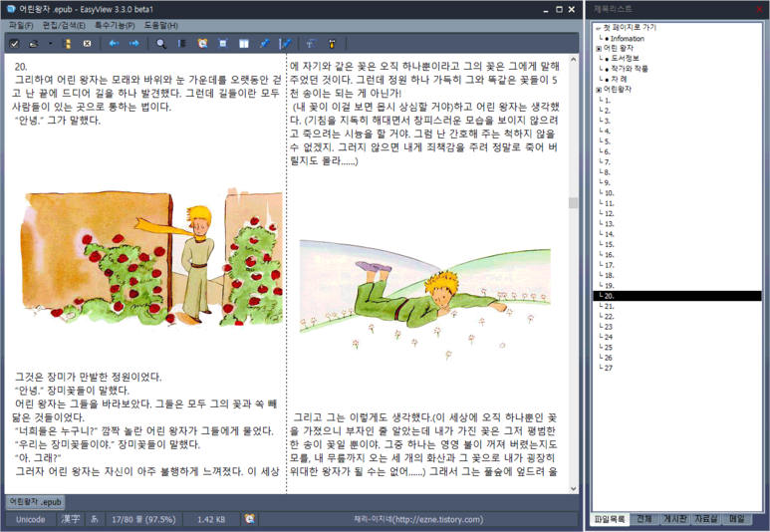This screenshot has height=532, width=770.
Task: Jump to chapter 1. in list
Action: click(x=608, y=101)
